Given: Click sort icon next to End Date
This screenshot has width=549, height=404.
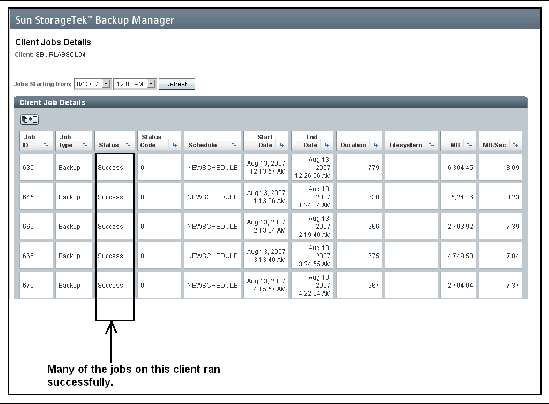Looking at the screenshot, I should pos(327,145).
